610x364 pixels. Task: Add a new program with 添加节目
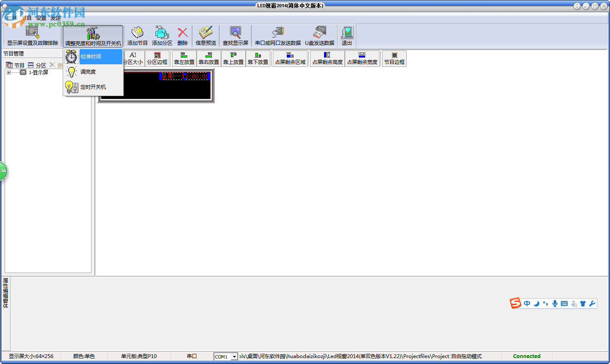point(137,36)
